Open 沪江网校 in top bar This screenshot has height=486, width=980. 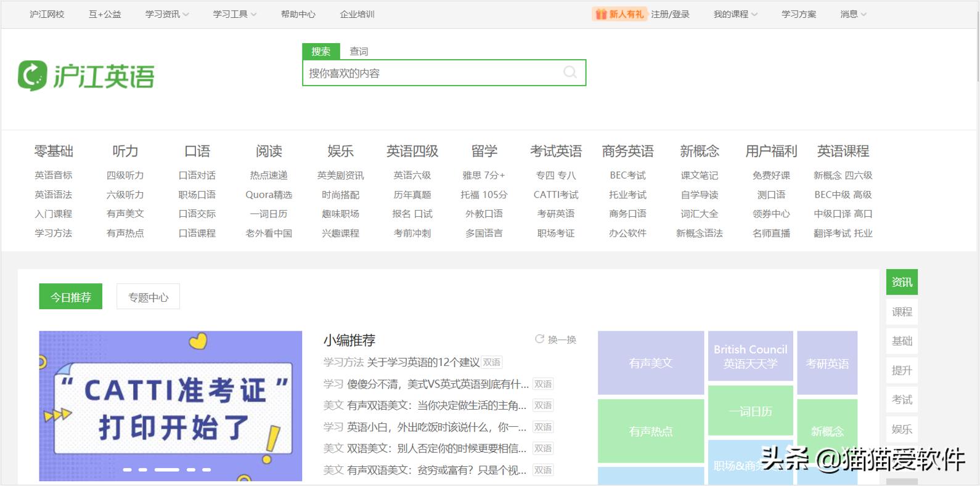coord(47,14)
